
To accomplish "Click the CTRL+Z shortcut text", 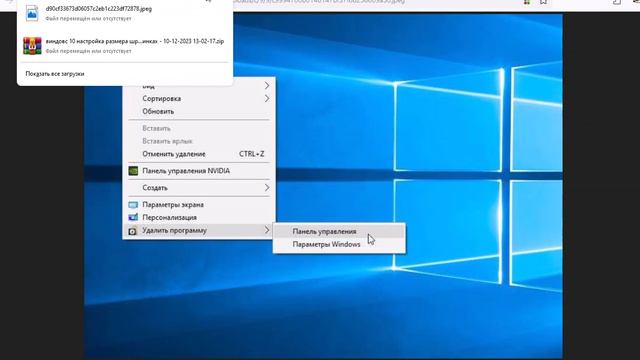I will pos(251,154).
